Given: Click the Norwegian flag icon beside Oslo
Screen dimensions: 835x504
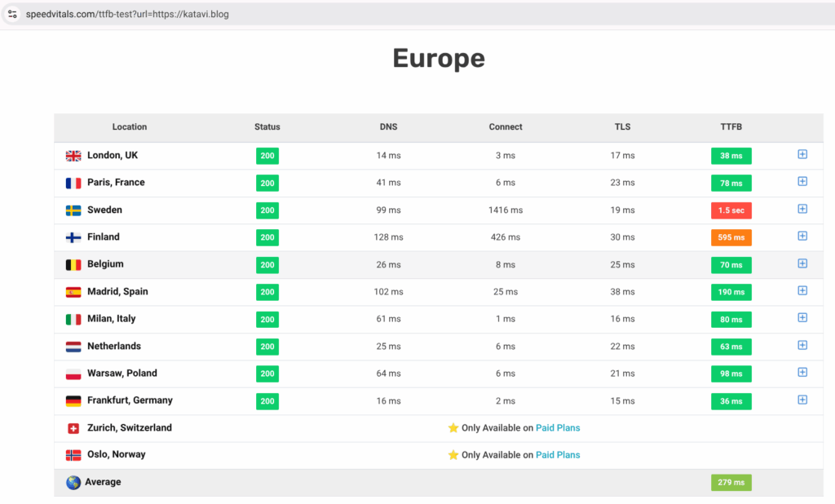Looking at the screenshot, I should pyautogui.click(x=73, y=455).
